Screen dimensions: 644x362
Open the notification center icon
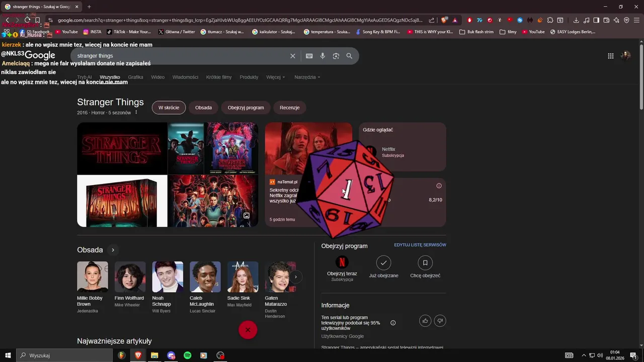click(x=633, y=355)
